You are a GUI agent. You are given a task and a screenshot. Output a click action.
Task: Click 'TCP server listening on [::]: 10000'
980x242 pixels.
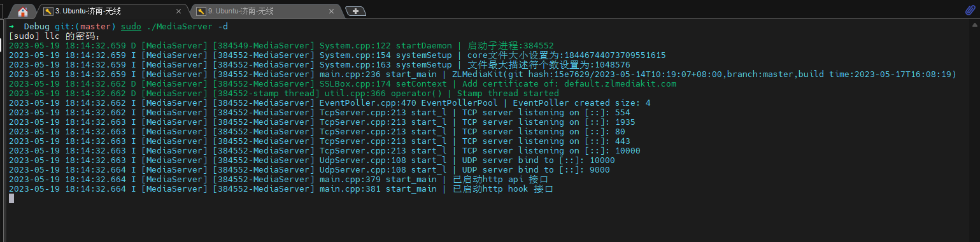(551, 150)
